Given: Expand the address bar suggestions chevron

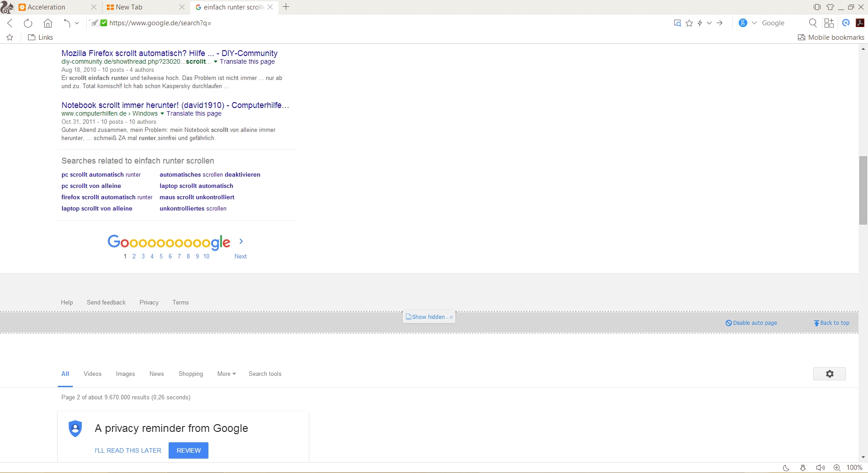Looking at the screenshot, I should tap(709, 23).
